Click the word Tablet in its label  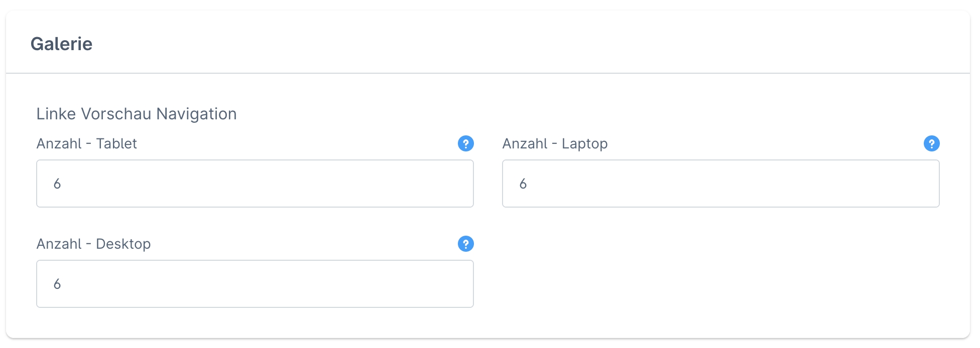[116, 144]
